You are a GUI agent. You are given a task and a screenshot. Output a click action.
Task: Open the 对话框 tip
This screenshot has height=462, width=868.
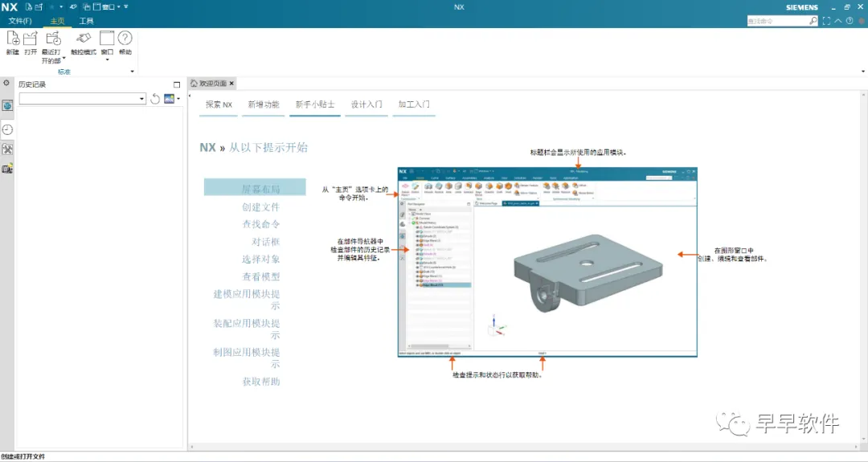(266, 242)
